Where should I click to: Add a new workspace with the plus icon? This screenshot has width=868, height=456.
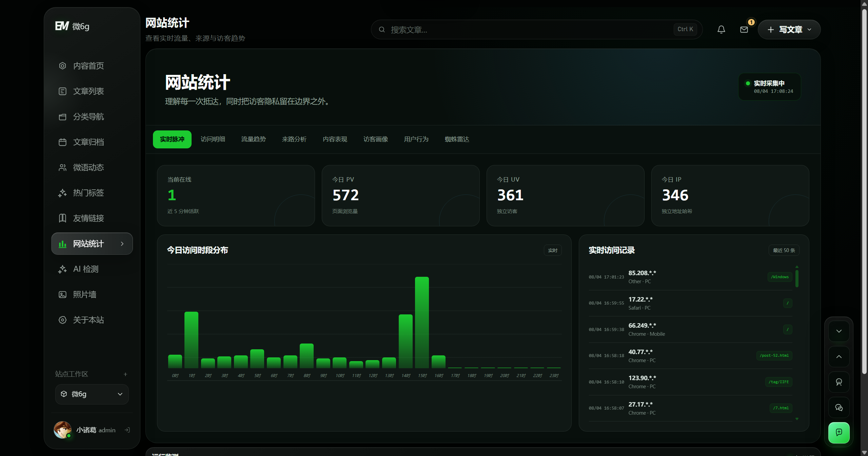125,374
